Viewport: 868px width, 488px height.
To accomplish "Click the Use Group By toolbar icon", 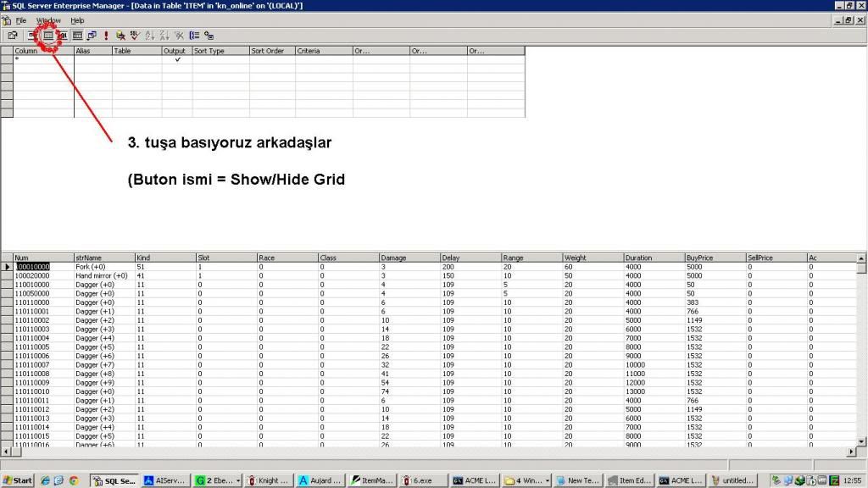I will (x=194, y=36).
